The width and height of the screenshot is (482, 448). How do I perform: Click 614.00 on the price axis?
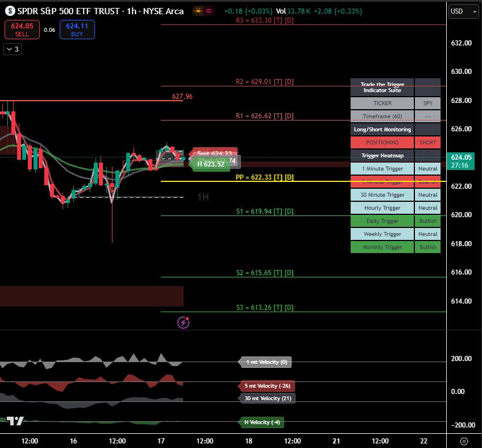coord(461,301)
